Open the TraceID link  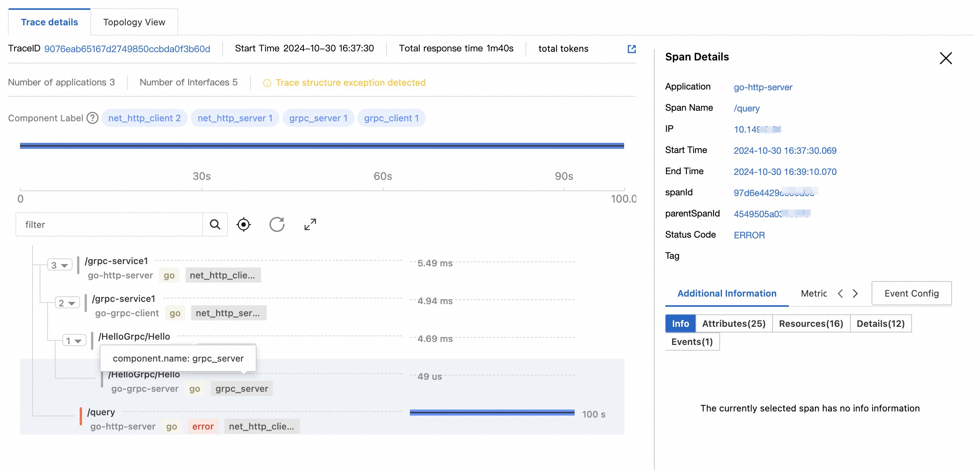(127, 48)
